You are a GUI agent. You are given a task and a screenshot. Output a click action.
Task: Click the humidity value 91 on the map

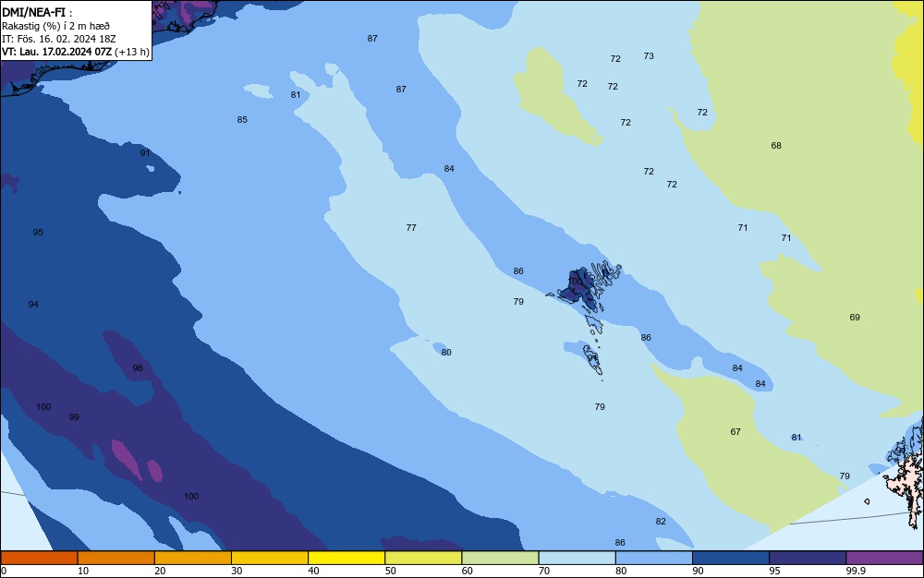point(145,152)
